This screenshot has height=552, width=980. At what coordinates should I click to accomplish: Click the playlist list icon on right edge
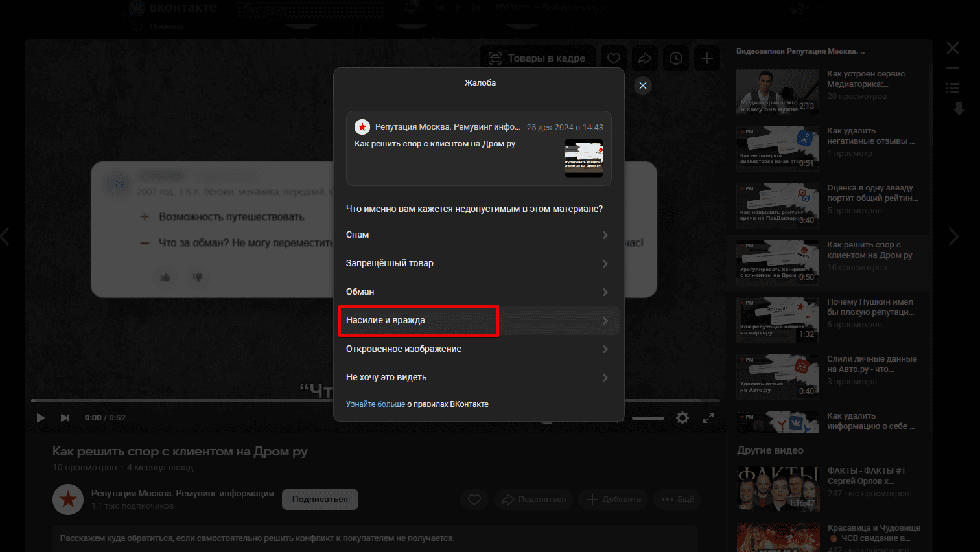[x=952, y=87]
